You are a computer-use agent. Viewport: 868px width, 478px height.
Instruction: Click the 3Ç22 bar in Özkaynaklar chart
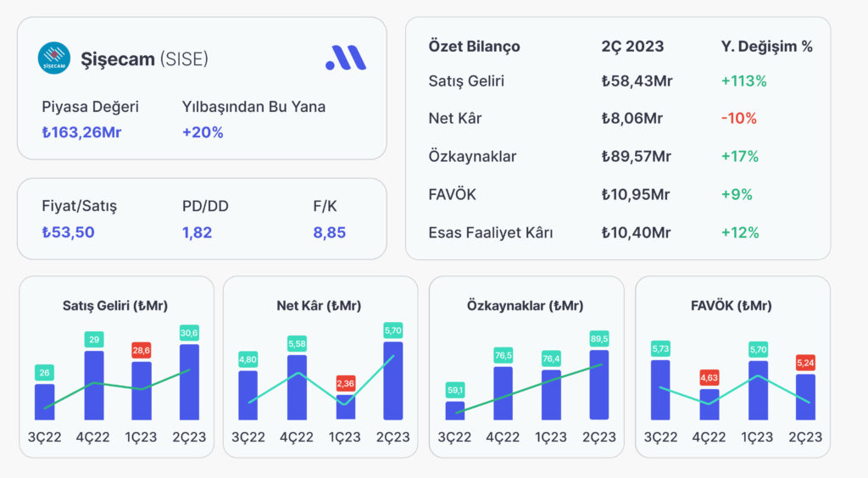pos(455,410)
